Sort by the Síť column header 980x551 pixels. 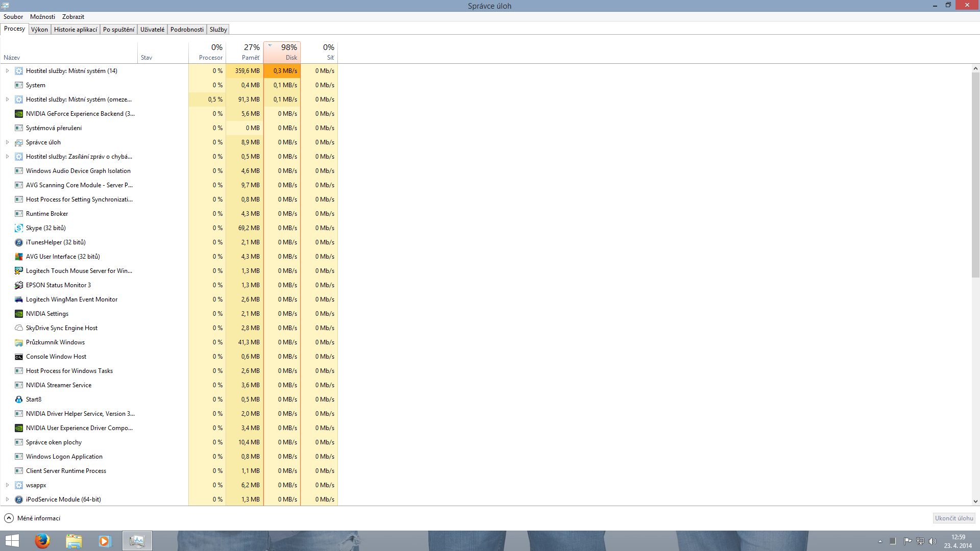(320, 53)
